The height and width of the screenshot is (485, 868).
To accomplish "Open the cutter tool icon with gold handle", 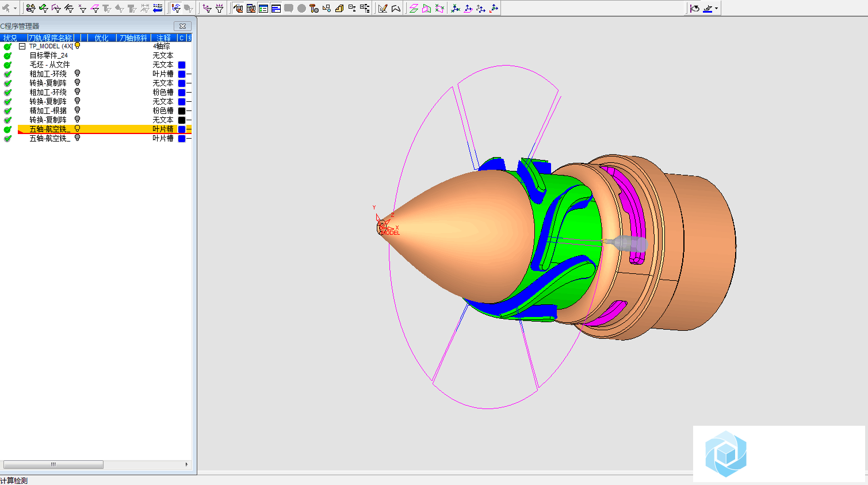I will point(314,8).
